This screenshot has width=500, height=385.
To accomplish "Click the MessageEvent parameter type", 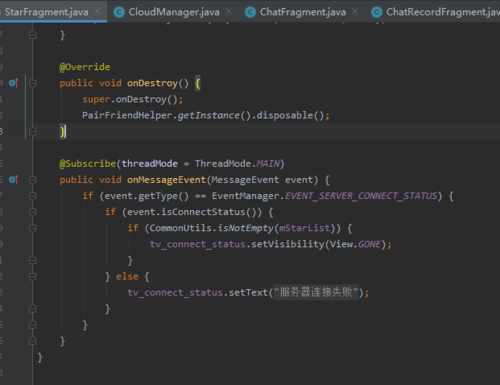I will 245,180.
